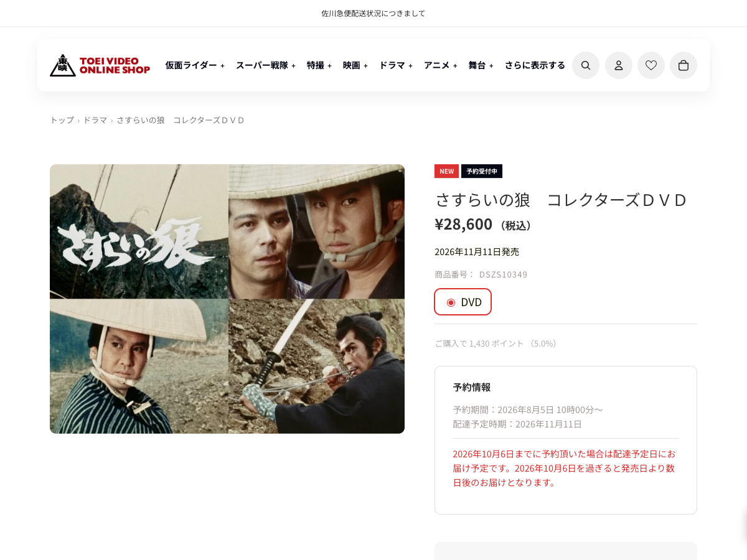This screenshot has height=560, width=747.
Task: Open the shopping bag cart icon
Action: [684, 65]
